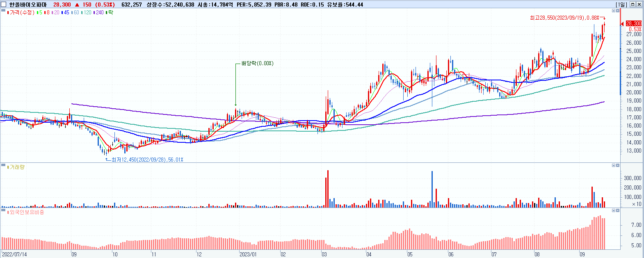Click the PER:5,852.39 value
This screenshot has height=258, width=644.
[x=254, y=5]
